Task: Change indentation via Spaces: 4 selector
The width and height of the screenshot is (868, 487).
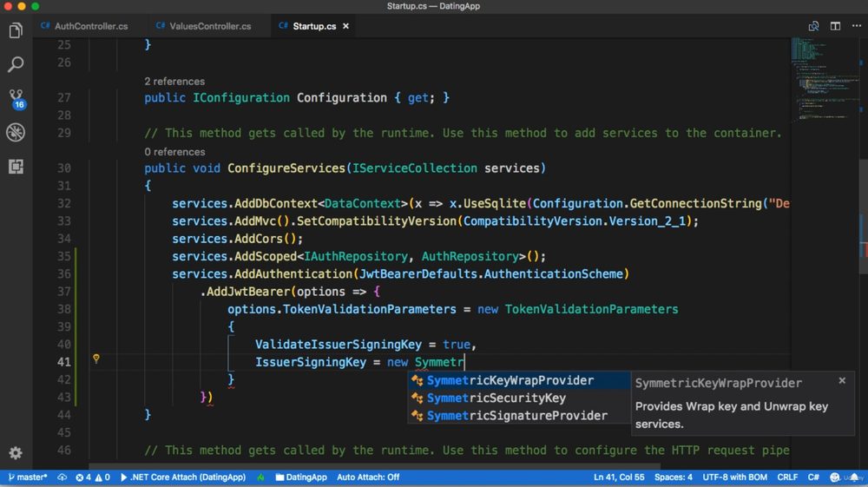Action: point(673,477)
